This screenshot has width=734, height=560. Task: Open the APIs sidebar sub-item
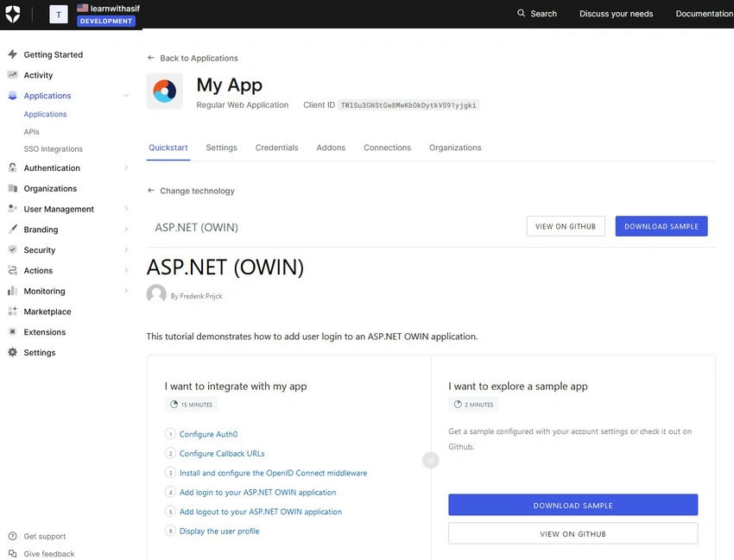pos(32,131)
